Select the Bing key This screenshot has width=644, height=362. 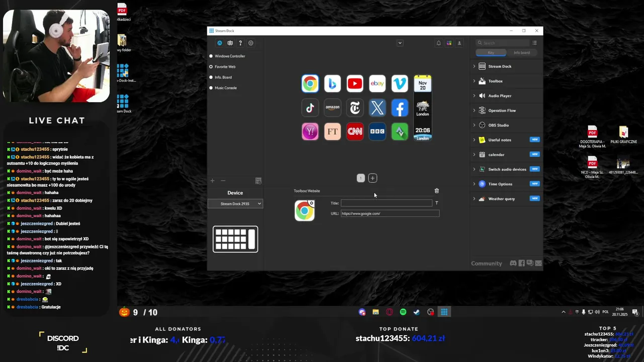333,83
